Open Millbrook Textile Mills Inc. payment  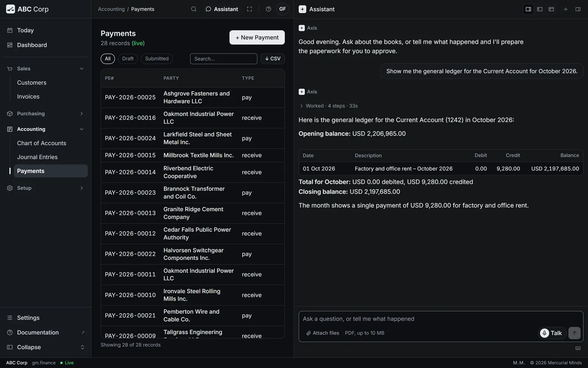click(x=193, y=155)
